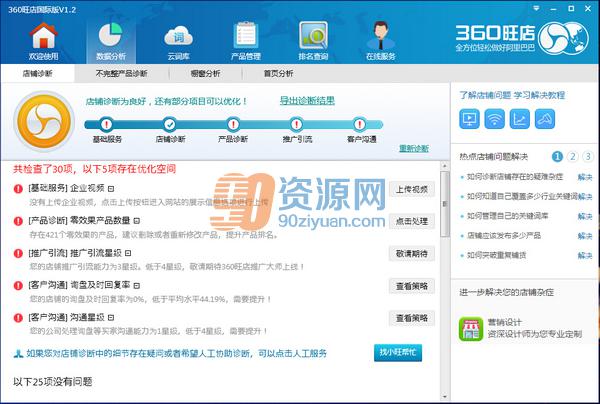Open the 产品管理 clipboard icon

(x=246, y=35)
